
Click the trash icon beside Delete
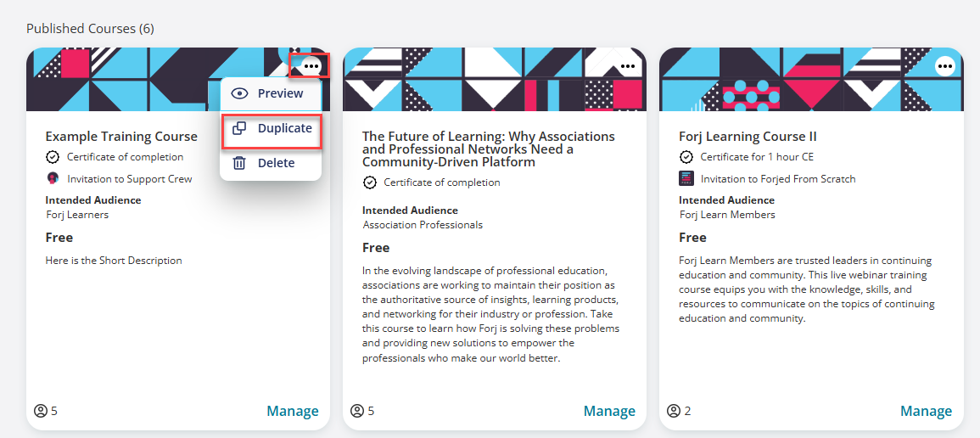pyautogui.click(x=239, y=163)
